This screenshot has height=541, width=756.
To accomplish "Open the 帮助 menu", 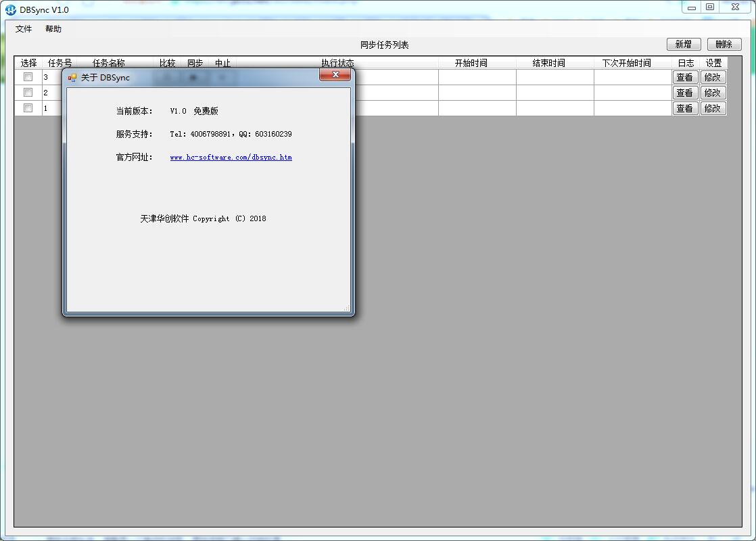I will pos(53,29).
